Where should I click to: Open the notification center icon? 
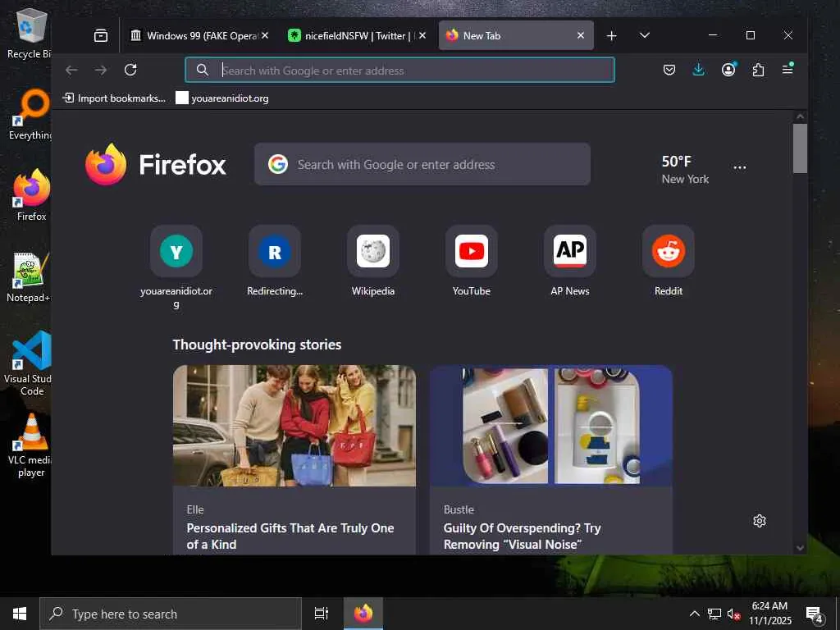coord(815,614)
